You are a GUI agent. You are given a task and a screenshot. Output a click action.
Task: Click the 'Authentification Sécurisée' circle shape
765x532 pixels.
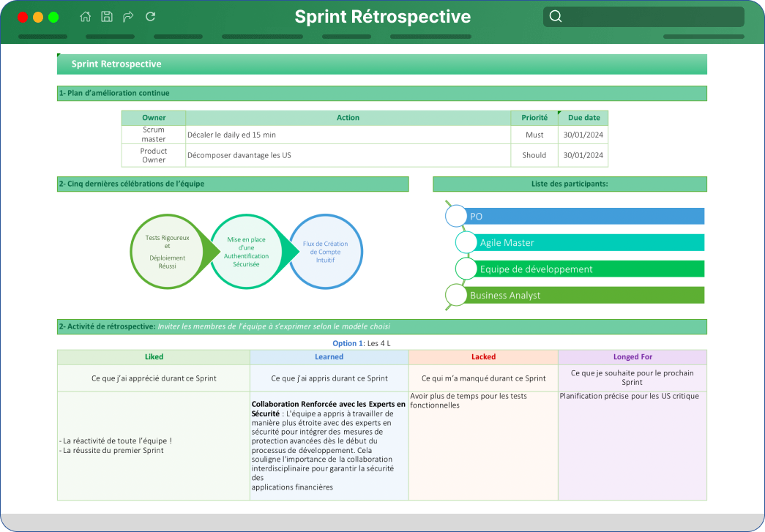coord(246,252)
